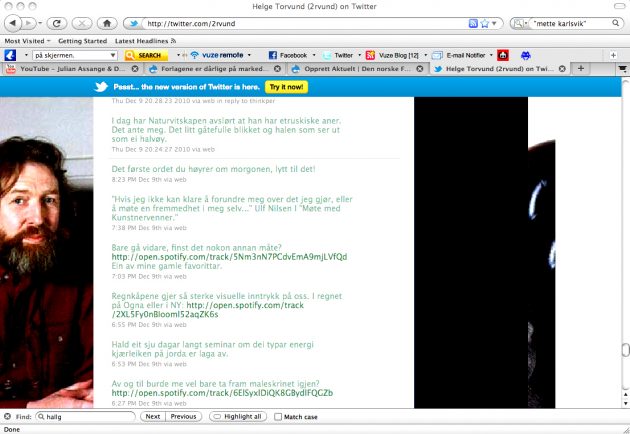Open the address bar history dropdown arrow
The width and height of the screenshot is (630, 434).
point(494,23)
